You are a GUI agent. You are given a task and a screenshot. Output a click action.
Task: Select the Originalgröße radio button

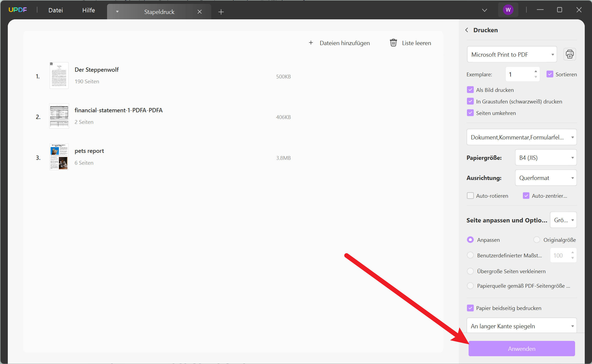(x=537, y=240)
